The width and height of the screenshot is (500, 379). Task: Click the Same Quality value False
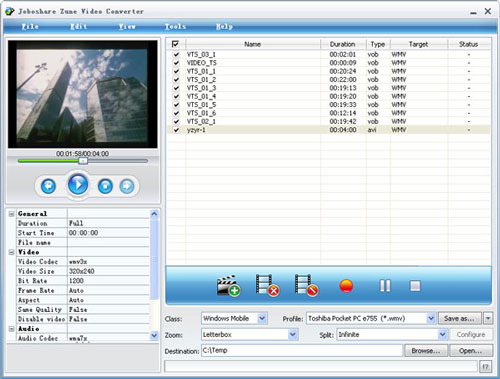(78, 309)
